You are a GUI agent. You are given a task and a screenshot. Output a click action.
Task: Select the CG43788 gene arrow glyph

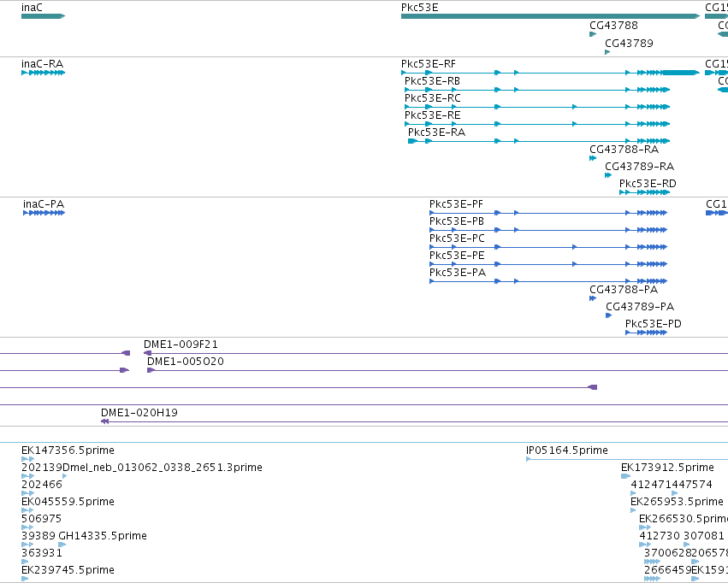pos(593,34)
